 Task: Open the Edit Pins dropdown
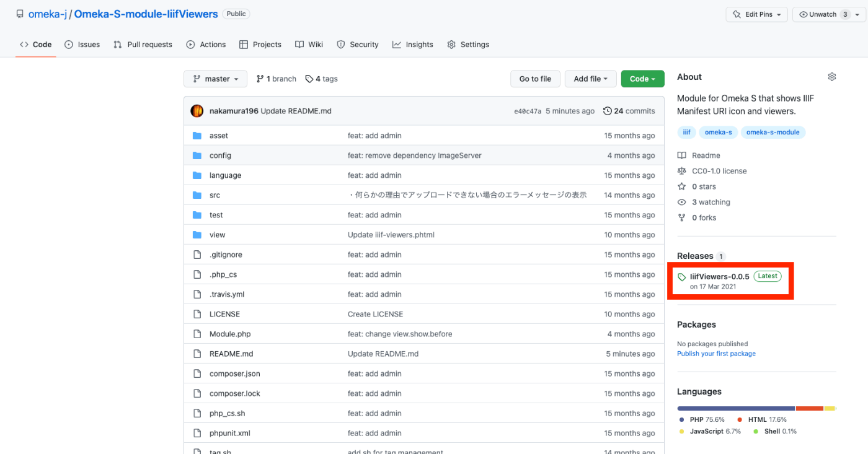[757, 14]
